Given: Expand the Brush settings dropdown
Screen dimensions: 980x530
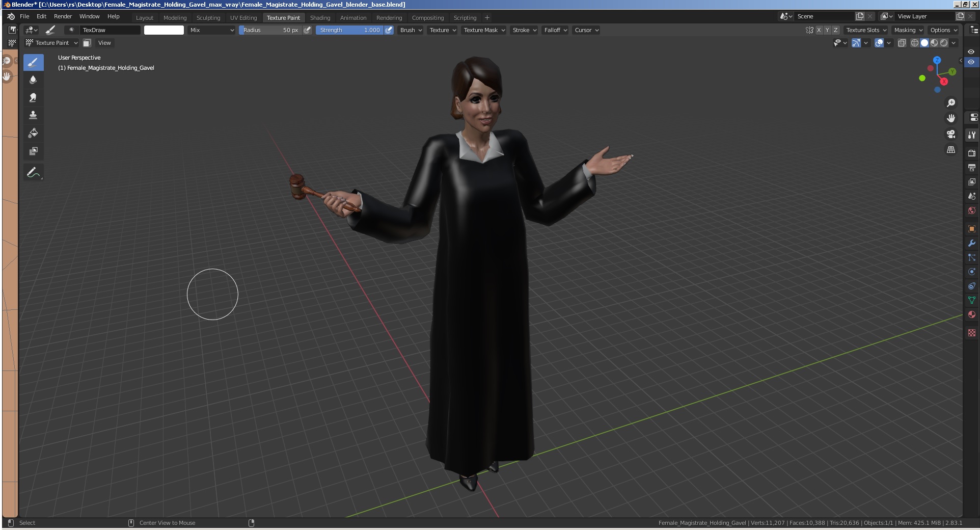Looking at the screenshot, I should pyautogui.click(x=411, y=30).
